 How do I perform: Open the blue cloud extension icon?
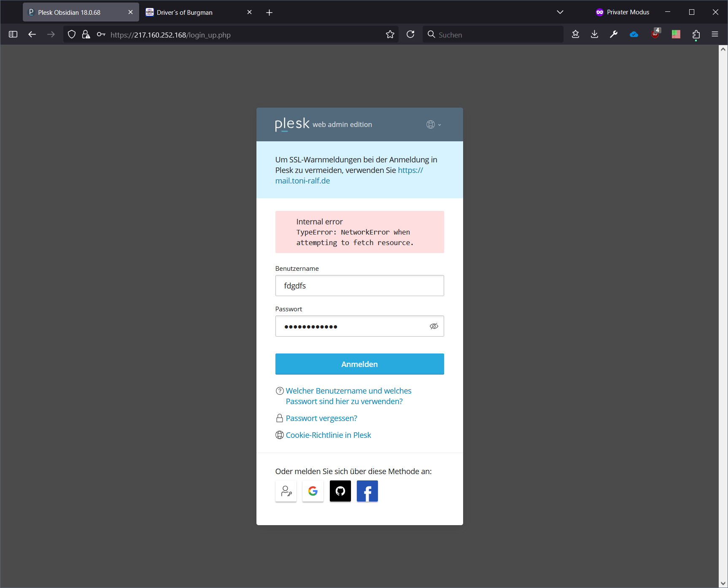[634, 35]
